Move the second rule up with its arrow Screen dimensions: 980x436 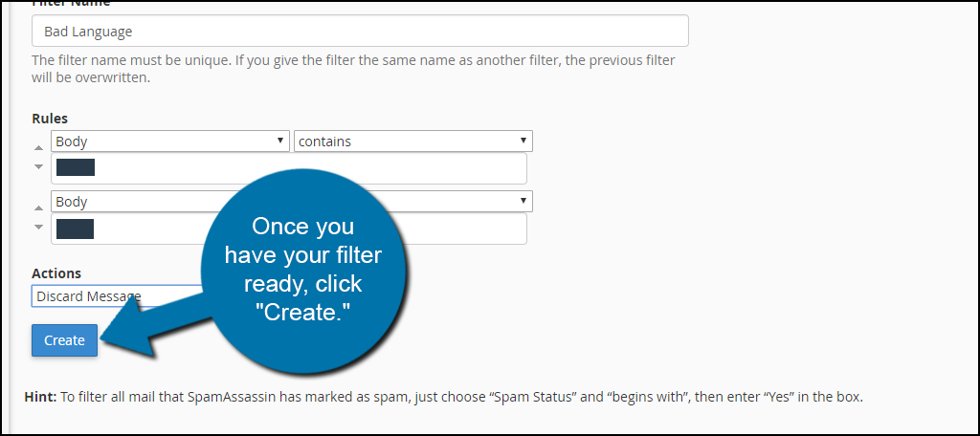[x=38, y=208]
